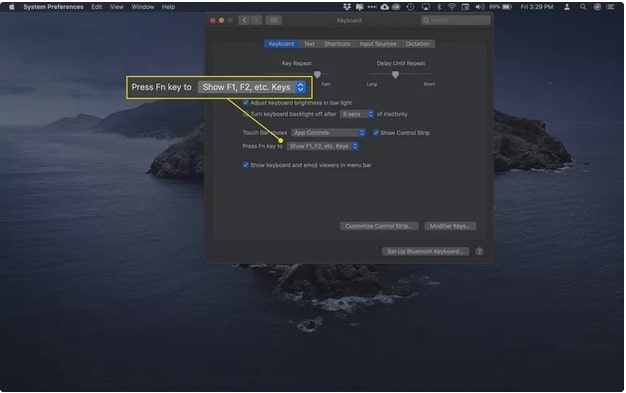Open the 5 secs inactivity dropdown
Image resolution: width=626 pixels, height=393 pixels.
[357, 114]
